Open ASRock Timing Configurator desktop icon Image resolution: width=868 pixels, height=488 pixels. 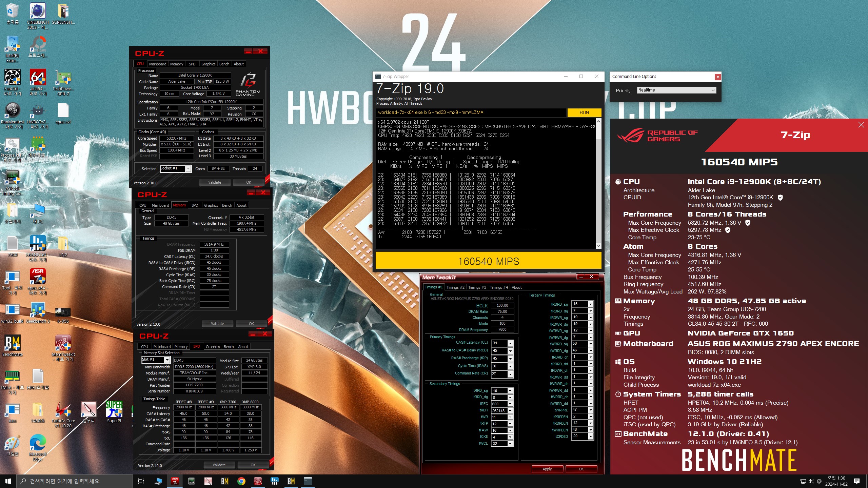(12, 182)
